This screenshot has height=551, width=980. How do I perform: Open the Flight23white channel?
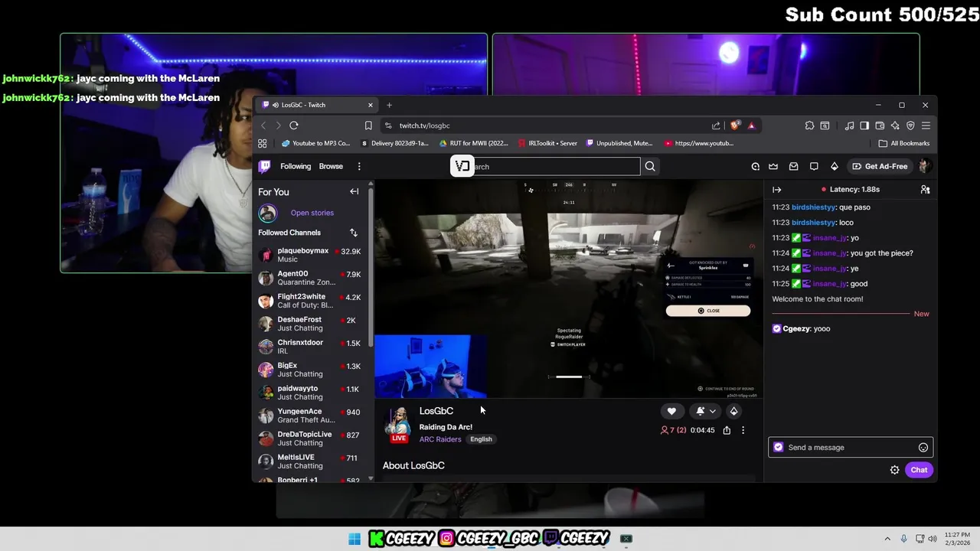310,301
